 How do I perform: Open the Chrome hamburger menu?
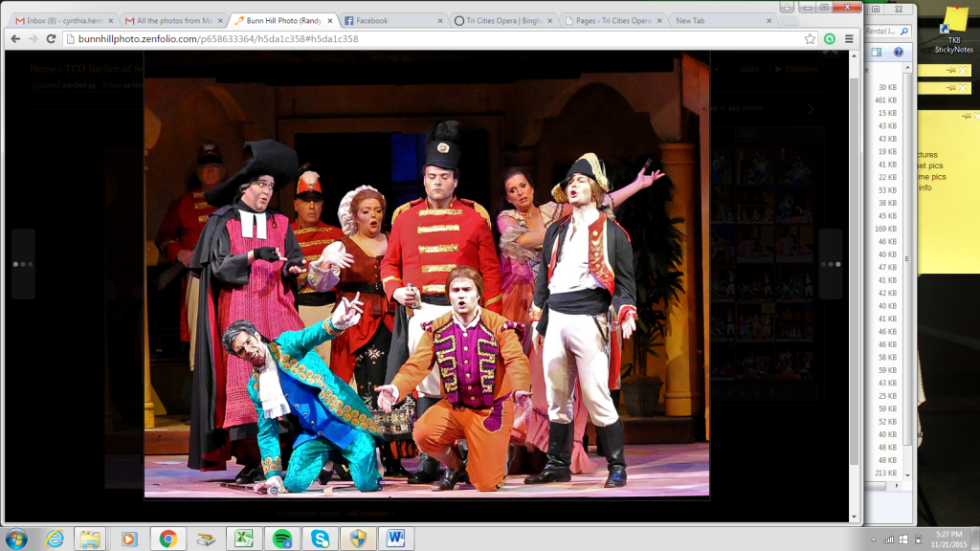(x=849, y=39)
